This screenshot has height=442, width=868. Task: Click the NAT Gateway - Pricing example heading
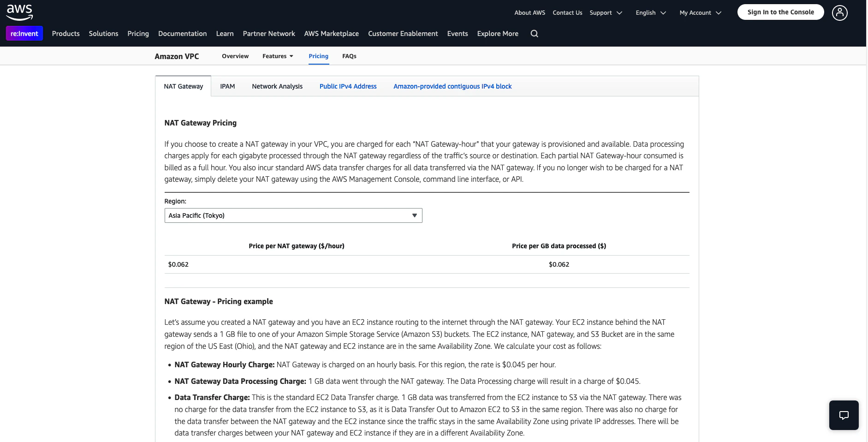[219, 301]
